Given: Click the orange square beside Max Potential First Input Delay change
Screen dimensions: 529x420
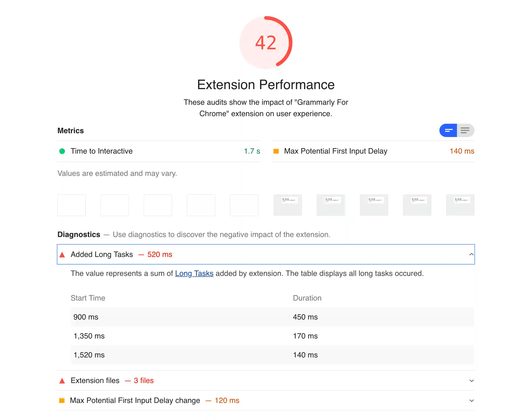Looking at the screenshot, I should (x=62, y=400).
